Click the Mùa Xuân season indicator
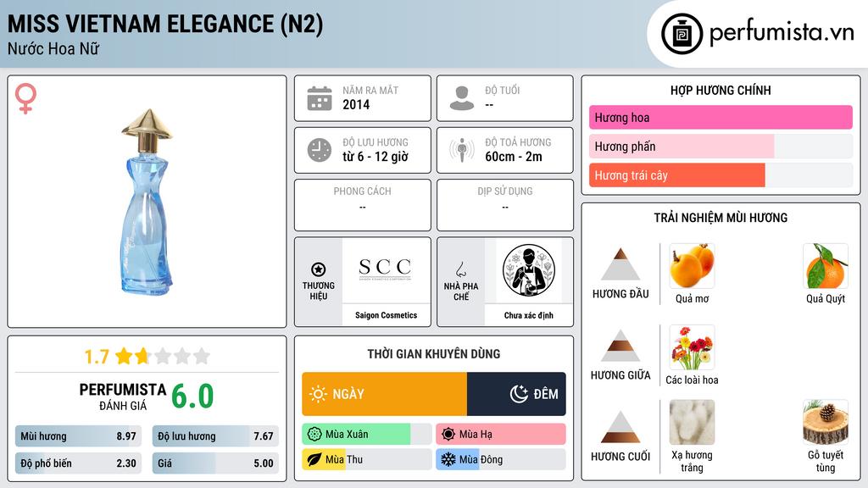Image resolution: width=868 pixels, height=488 pixels. click(x=366, y=435)
